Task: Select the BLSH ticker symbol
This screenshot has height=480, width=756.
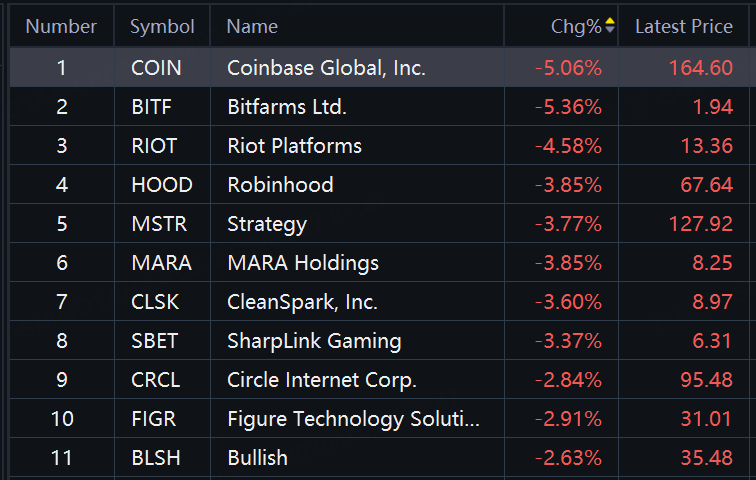Action: [x=155, y=458]
